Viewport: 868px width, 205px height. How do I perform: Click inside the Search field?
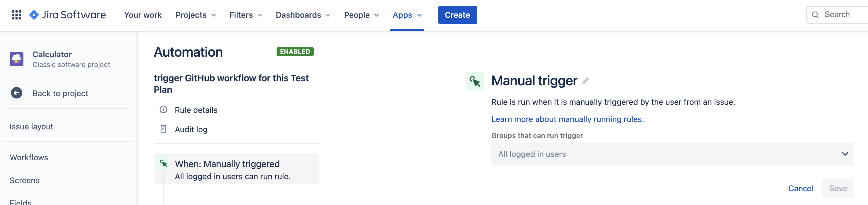pyautogui.click(x=837, y=15)
